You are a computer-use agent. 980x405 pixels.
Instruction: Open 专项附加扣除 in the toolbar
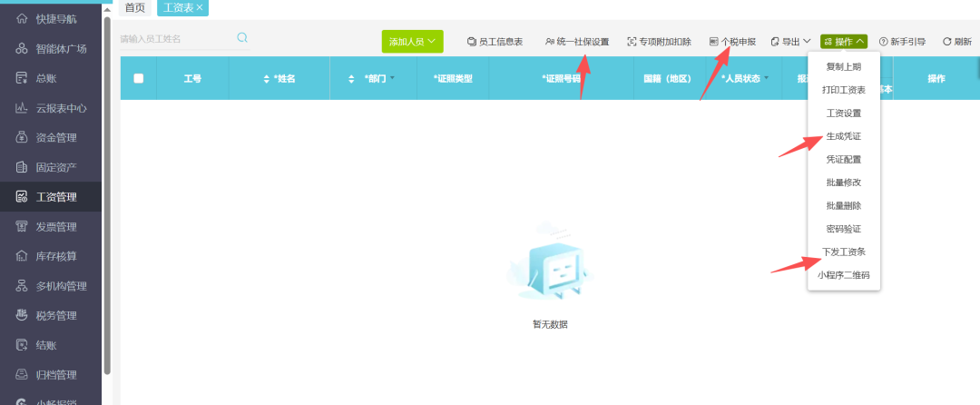[660, 42]
